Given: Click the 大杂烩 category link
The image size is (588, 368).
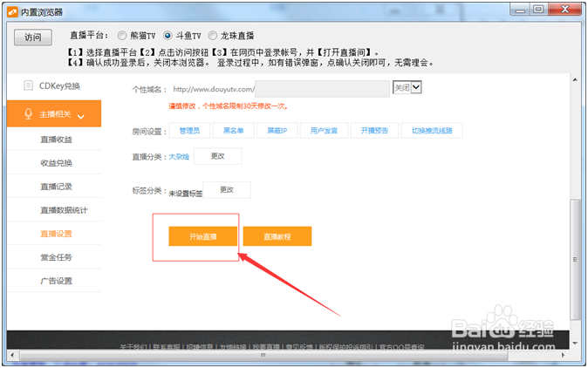Looking at the screenshot, I should coord(179,157).
